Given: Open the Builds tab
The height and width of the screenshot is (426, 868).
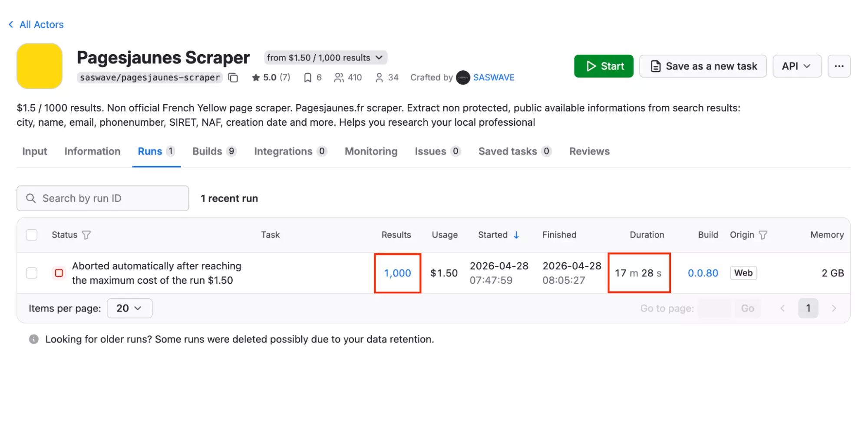Looking at the screenshot, I should pyautogui.click(x=215, y=151).
